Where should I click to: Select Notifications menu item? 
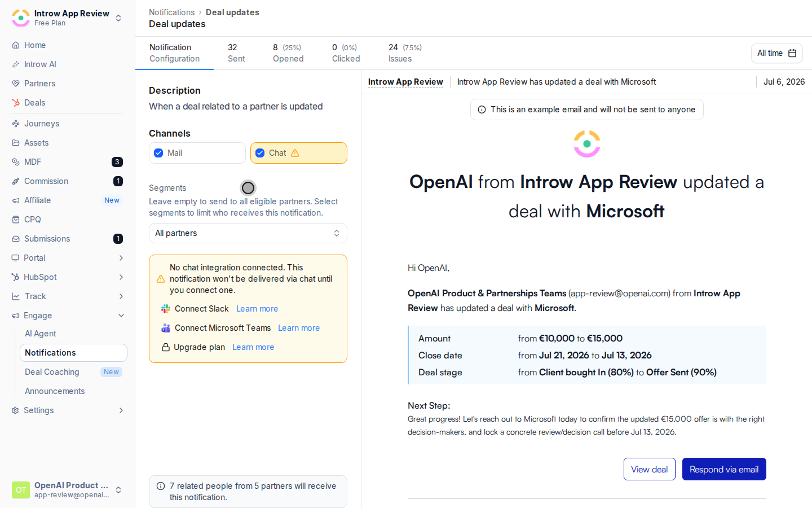(73, 353)
